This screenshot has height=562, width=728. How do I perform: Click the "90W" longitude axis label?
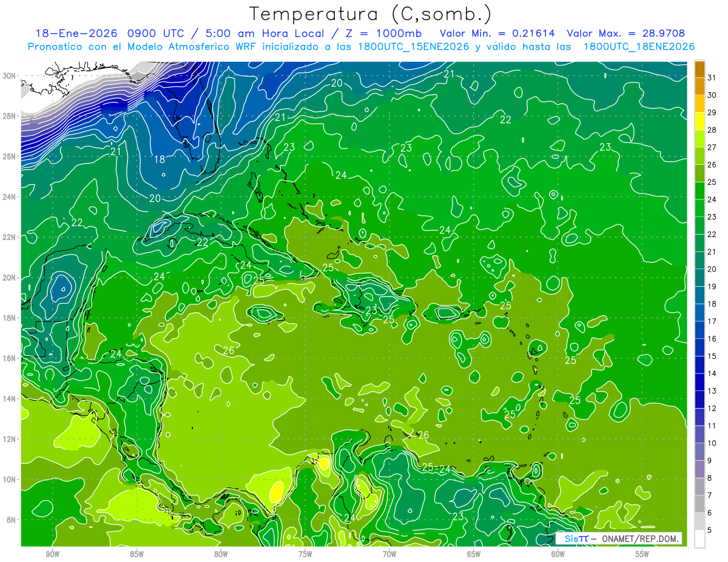[53, 554]
